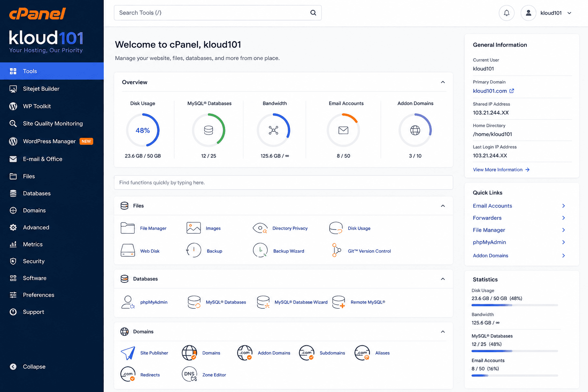
Task: Open Addon Domains quick link
Action: 490,256
